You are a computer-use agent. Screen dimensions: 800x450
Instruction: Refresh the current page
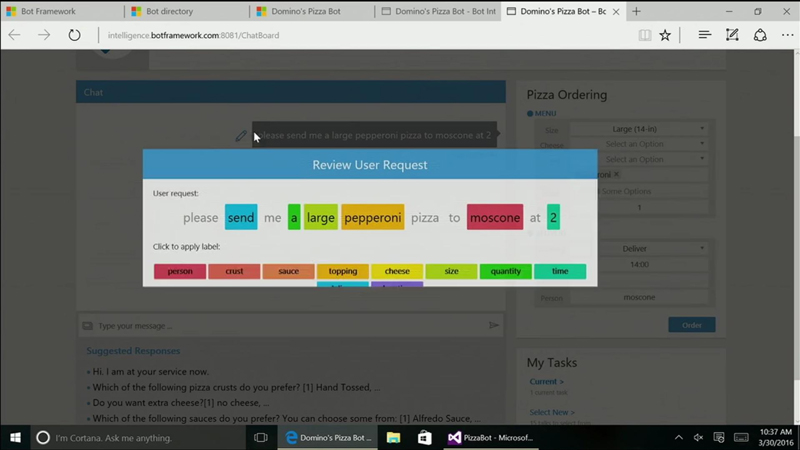(x=74, y=35)
